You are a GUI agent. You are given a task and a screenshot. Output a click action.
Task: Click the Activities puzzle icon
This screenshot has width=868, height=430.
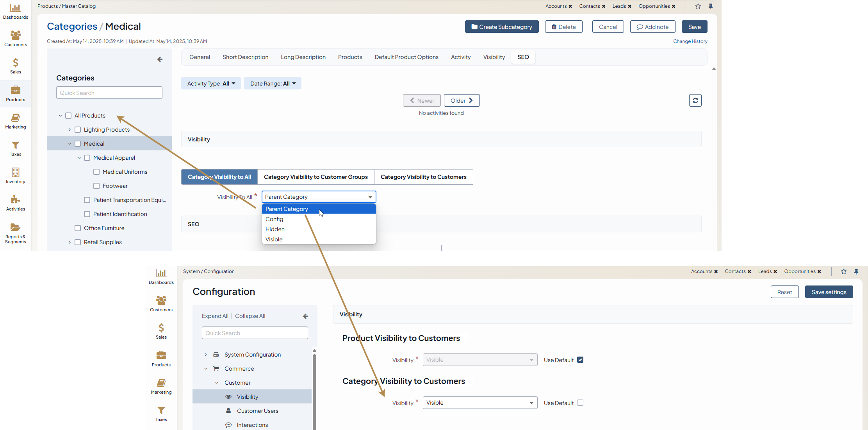(15, 200)
